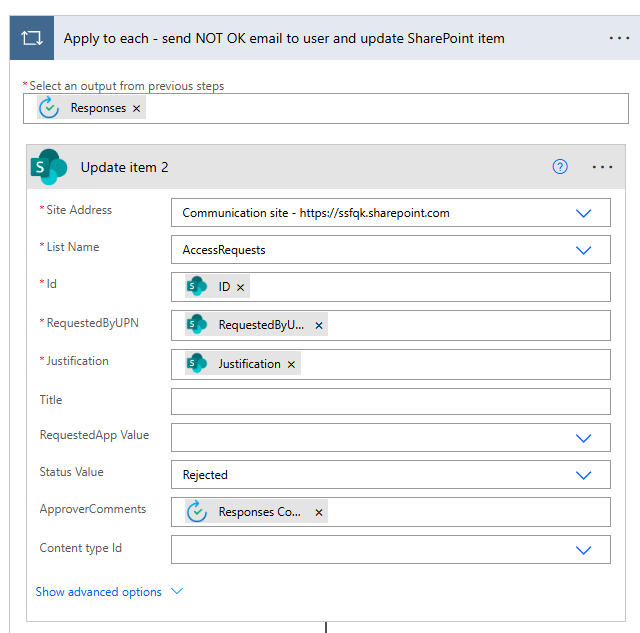The image size is (640, 633).
Task: Click the Select an output input box
Action: pos(326,109)
